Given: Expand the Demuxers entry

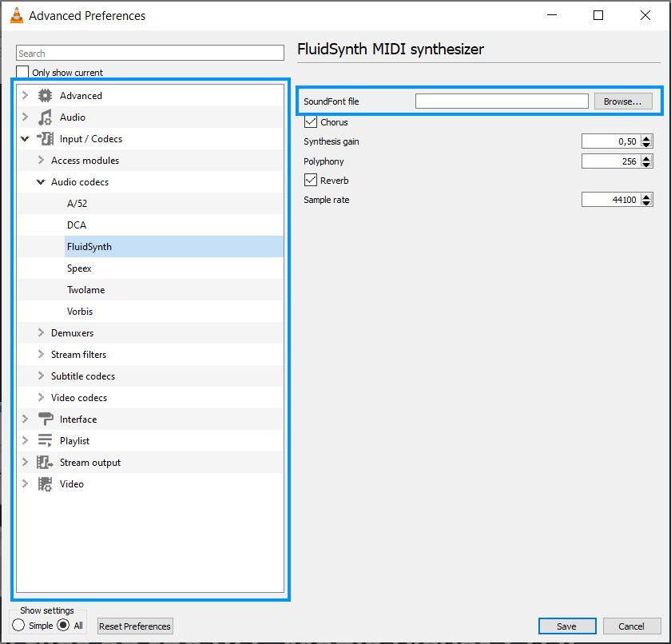Looking at the screenshot, I should (41, 332).
